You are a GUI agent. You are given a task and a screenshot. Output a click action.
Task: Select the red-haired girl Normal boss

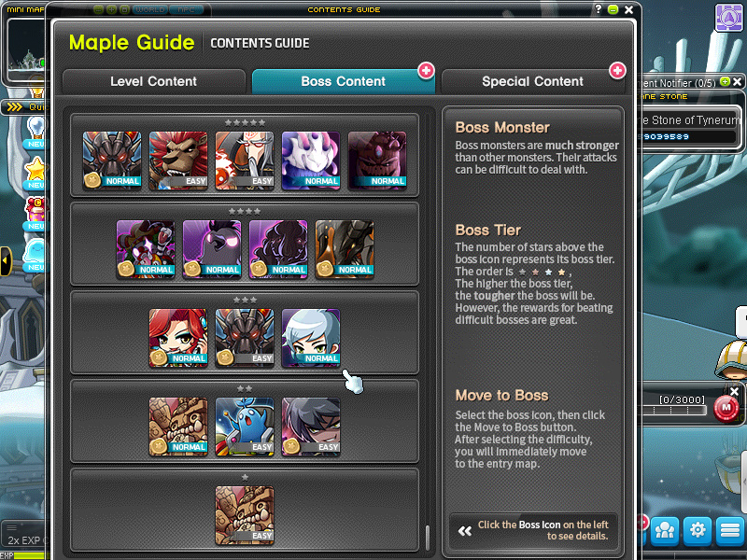click(178, 338)
